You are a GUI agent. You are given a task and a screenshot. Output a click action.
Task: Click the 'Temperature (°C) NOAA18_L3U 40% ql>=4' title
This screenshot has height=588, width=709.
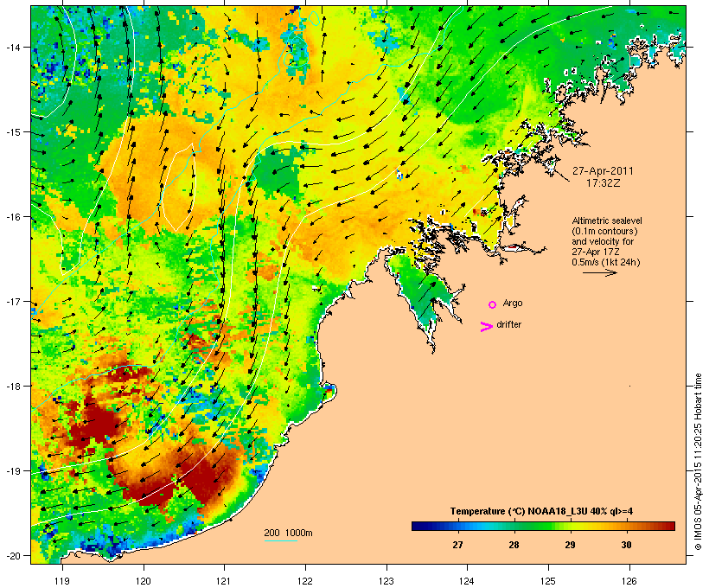(541, 511)
